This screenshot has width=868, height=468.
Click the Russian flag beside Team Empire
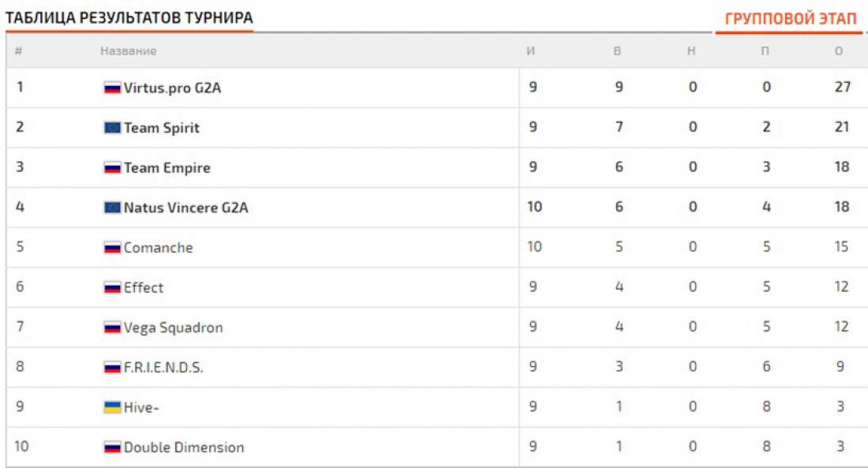pos(112,168)
